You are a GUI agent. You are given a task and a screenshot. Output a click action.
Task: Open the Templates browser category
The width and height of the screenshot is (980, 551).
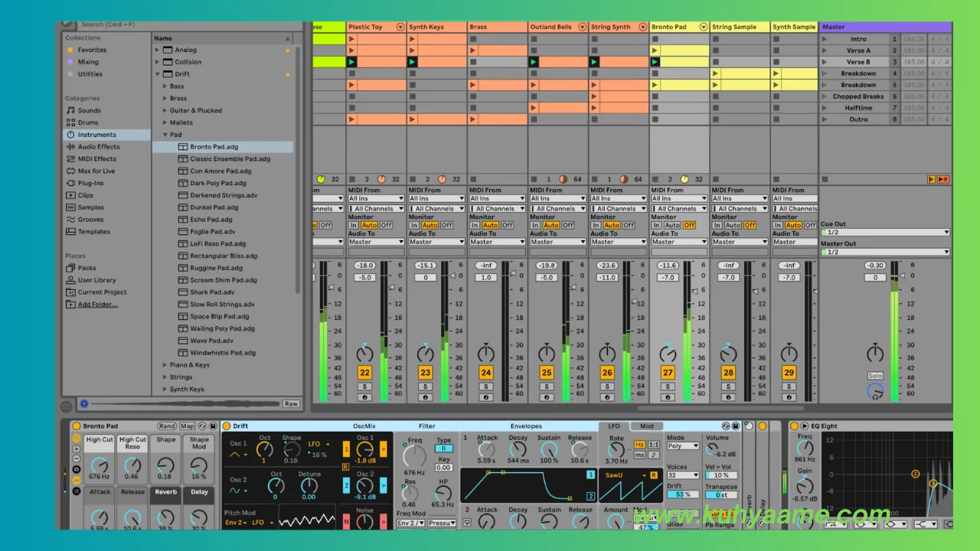[93, 232]
